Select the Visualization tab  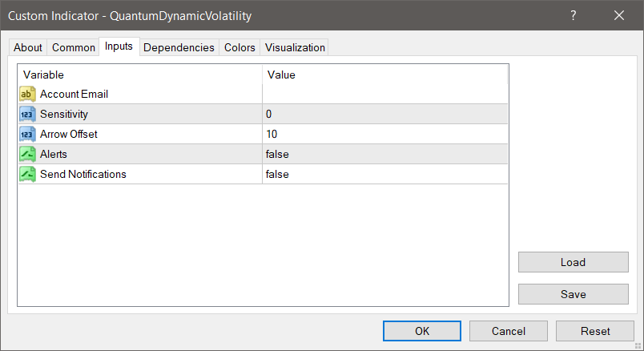tap(295, 47)
